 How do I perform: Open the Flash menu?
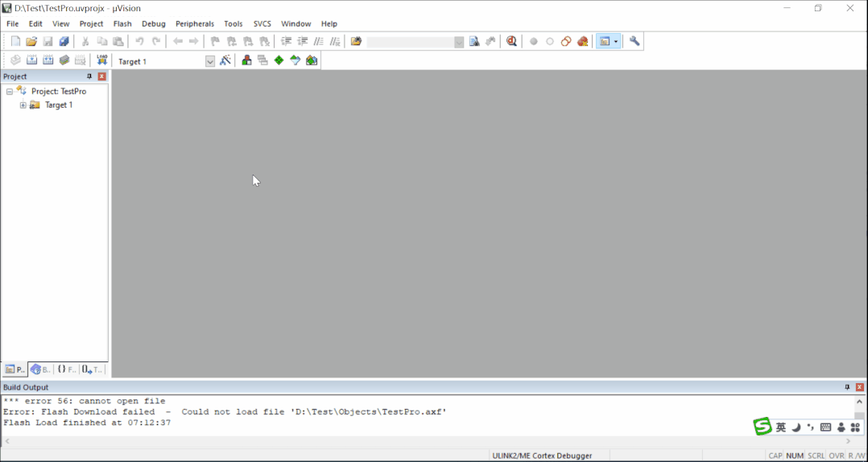[122, 24]
